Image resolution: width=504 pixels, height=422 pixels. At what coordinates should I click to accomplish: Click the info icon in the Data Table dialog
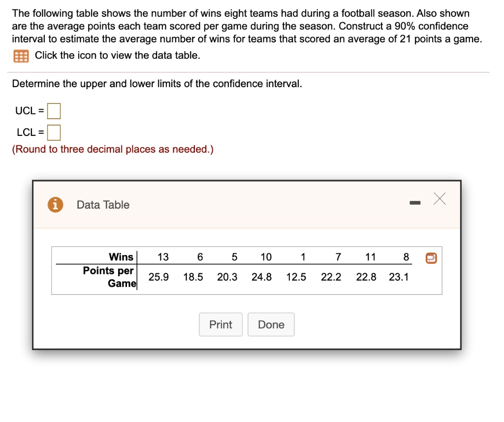(x=54, y=204)
